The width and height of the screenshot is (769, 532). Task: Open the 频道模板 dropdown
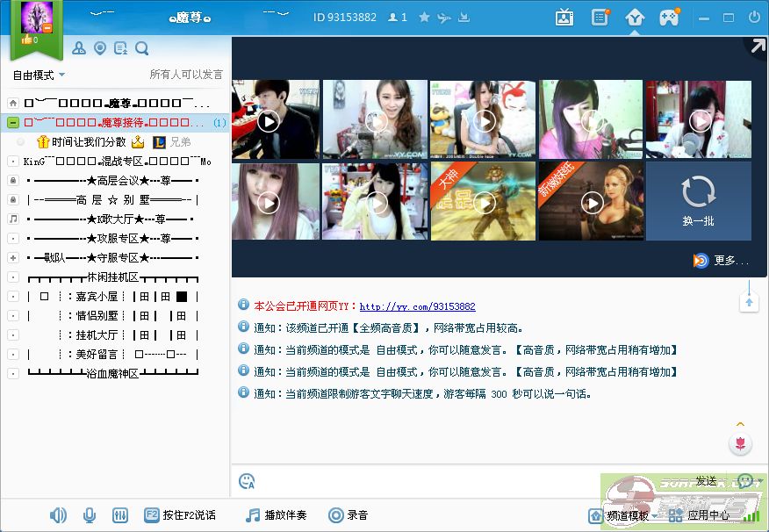click(624, 515)
